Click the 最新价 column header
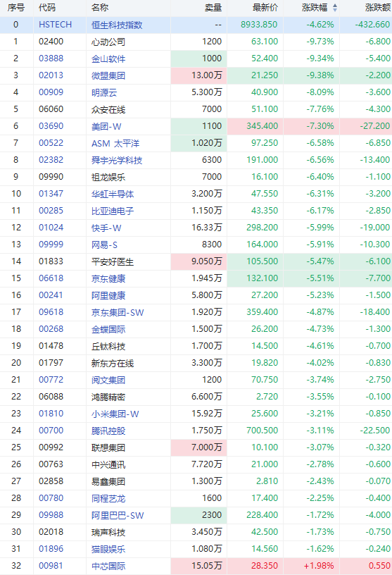The image size is (392, 575). point(265,8)
